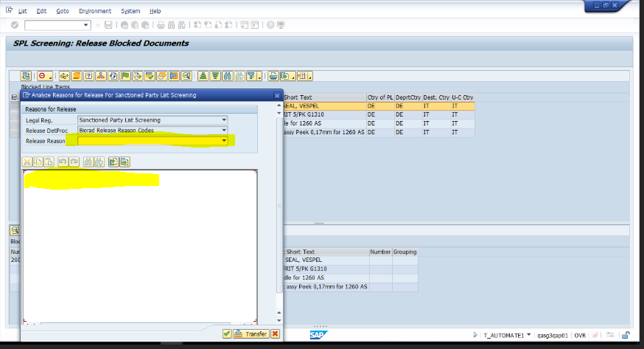
Task: Open the List menu
Action: [x=23, y=11]
